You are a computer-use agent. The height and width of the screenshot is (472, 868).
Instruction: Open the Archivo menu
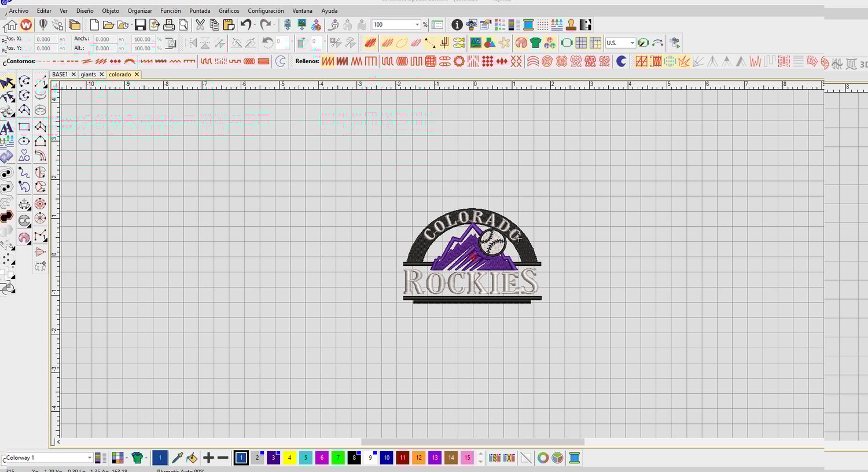coord(19,10)
